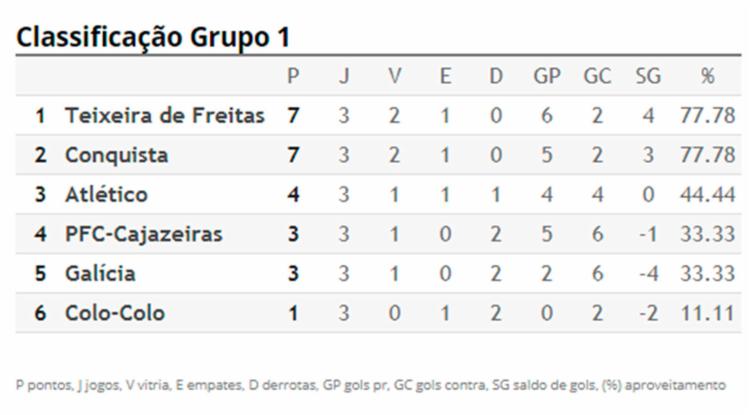Click the P points column header
Image resolution: width=750 pixels, height=415 pixels.
click(293, 76)
